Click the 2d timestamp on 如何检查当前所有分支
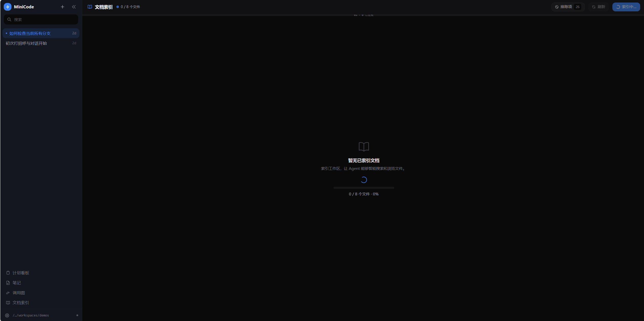The height and width of the screenshot is (321, 644). coord(74,33)
